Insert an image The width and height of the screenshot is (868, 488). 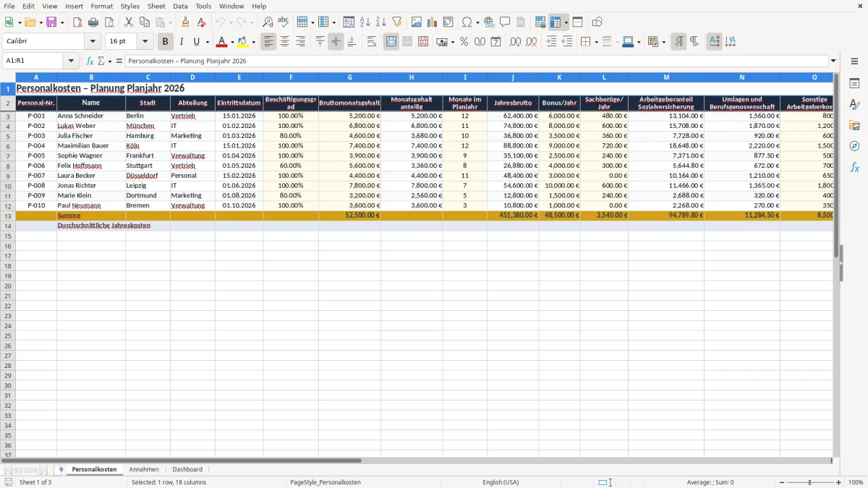tap(417, 22)
